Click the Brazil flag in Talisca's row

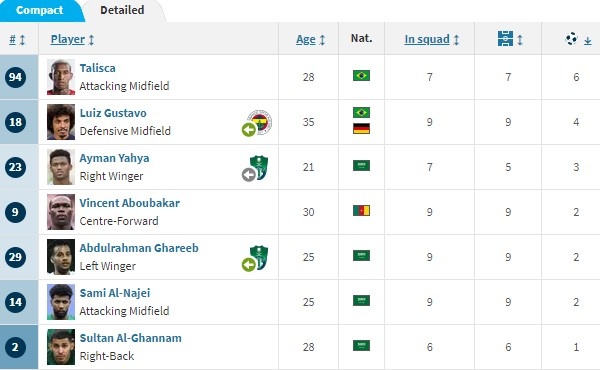point(361,75)
